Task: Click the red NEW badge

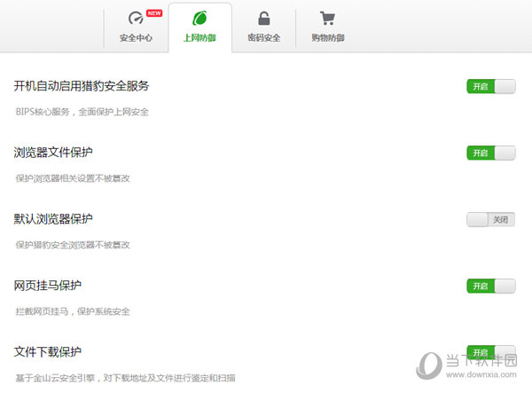Action: tap(154, 13)
